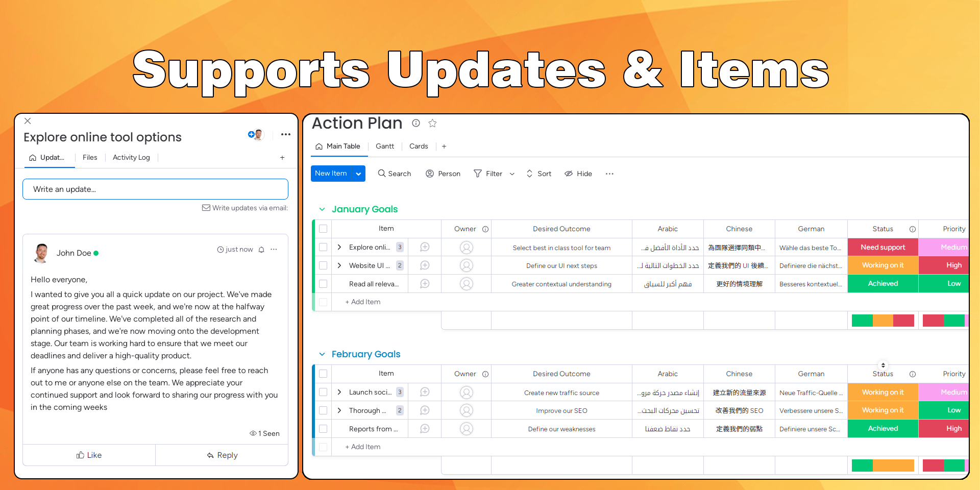Screen dimensions: 980x490
Task: Select all items in January Goals
Action: coord(323,229)
